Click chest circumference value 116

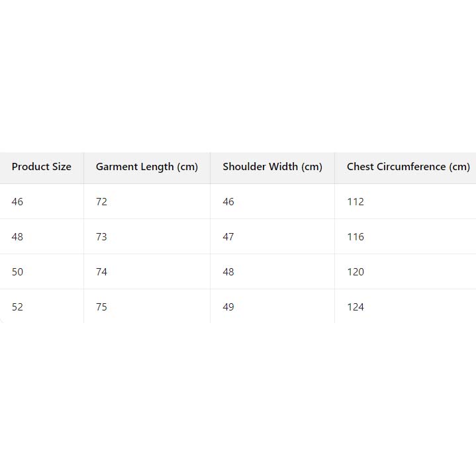[x=356, y=237]
